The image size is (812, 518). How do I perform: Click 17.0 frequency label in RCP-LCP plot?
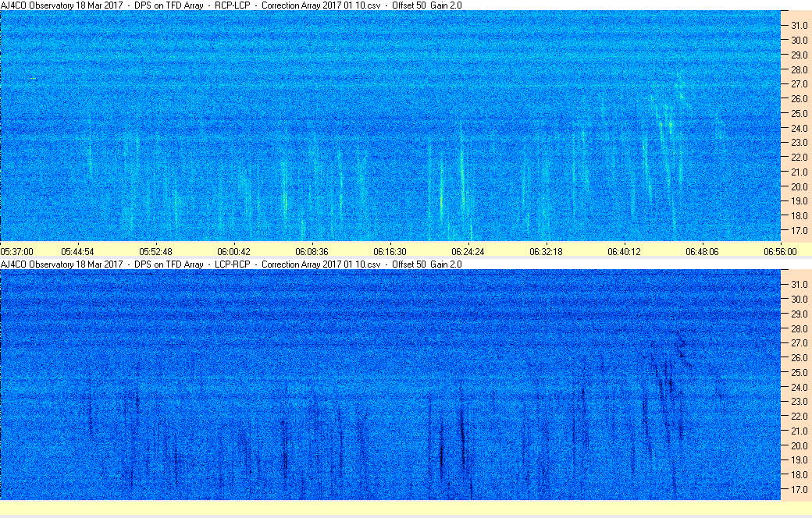[x=799, y=231]
